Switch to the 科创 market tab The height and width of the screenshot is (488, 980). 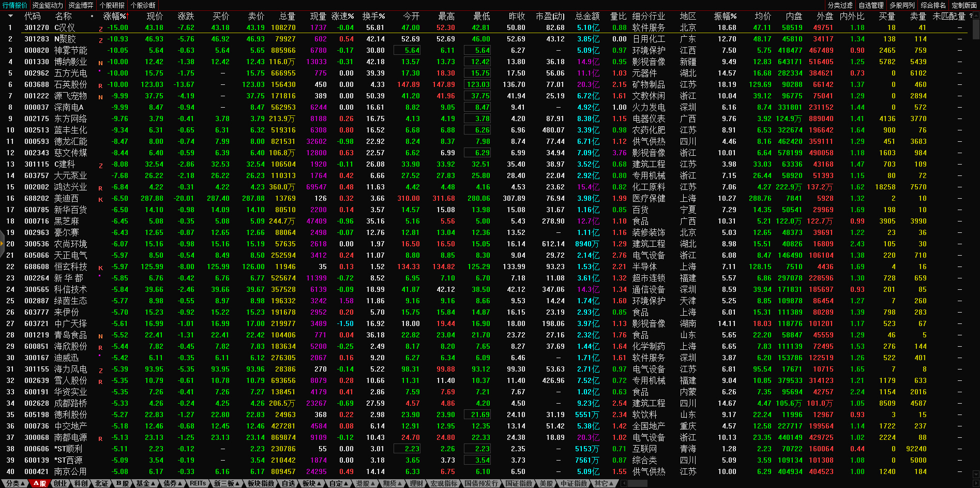pos(81,483)
